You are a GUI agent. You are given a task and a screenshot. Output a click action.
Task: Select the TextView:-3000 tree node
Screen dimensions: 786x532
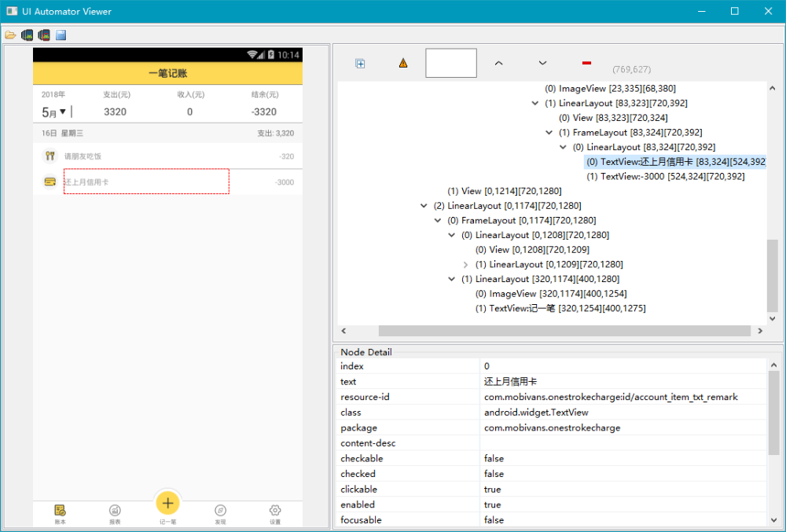pos(666,176)
